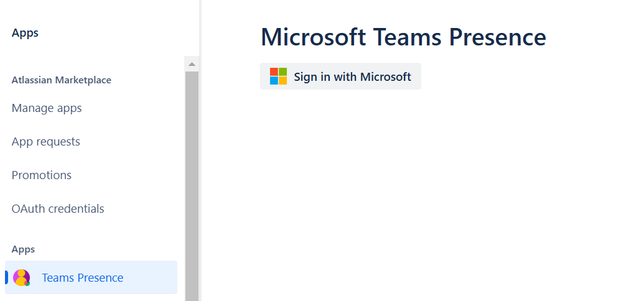This screenshot has width=644, height=301.
Task: Click the Atlassian Marketplace section heading
Action: tap(62, 80)
